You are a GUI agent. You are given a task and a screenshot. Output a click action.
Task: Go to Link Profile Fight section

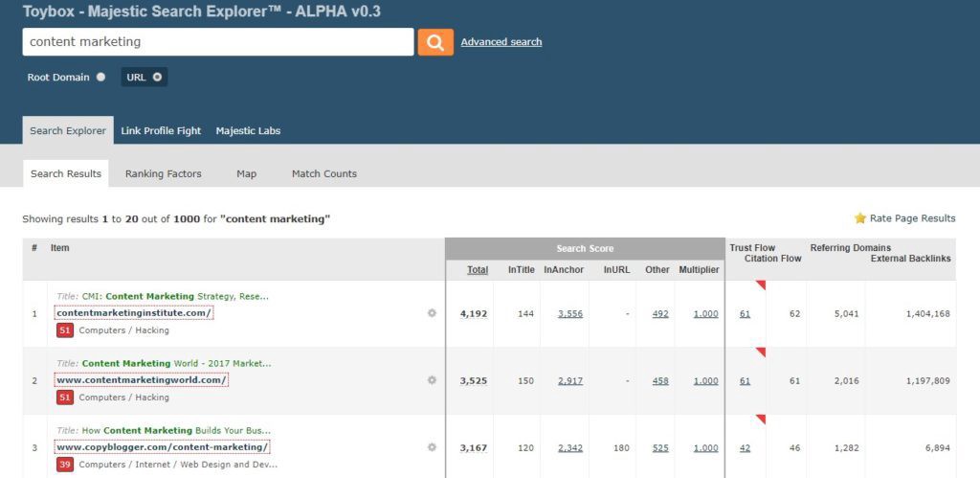(x=161, y=131)
